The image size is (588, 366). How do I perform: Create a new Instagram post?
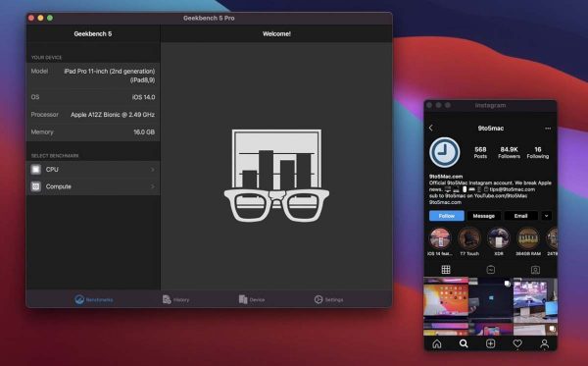point(491,343)
